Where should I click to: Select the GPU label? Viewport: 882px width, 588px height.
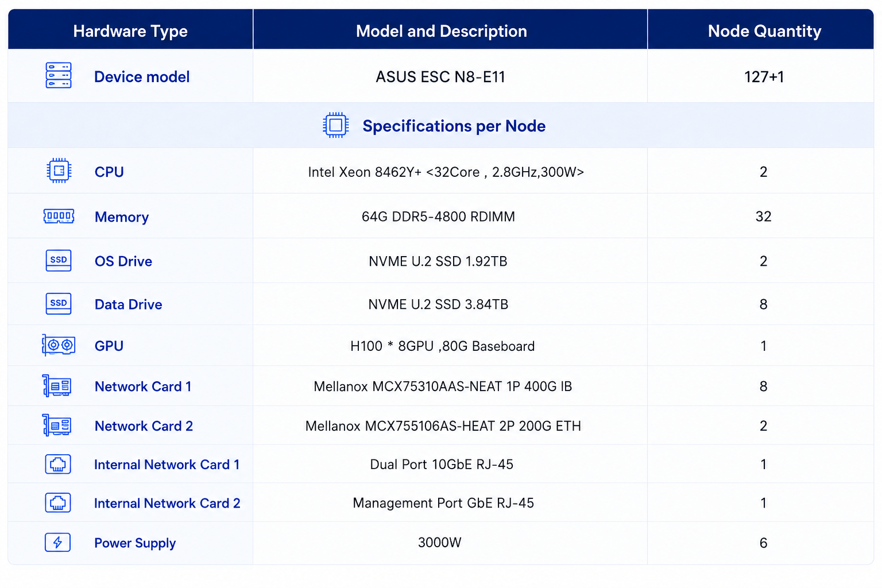(109, 346)
